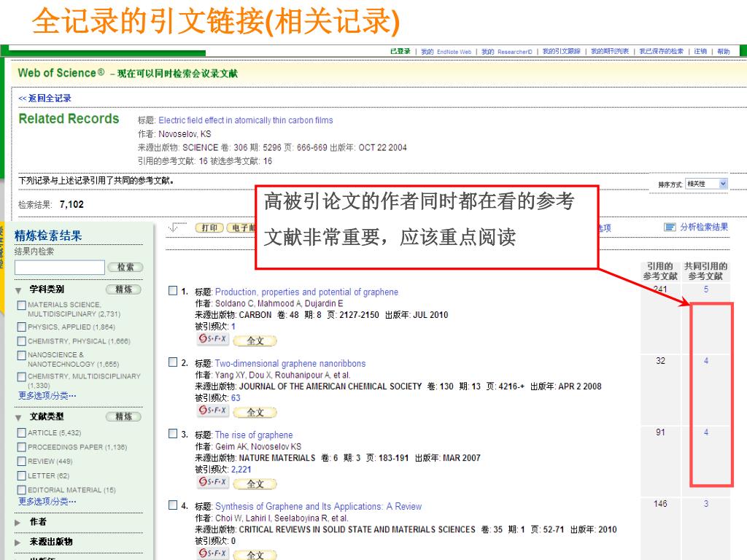The height and width of the screenshot is (560, 747).
Task: Click SFX icon under Production properties record
Action: [214, 339]
